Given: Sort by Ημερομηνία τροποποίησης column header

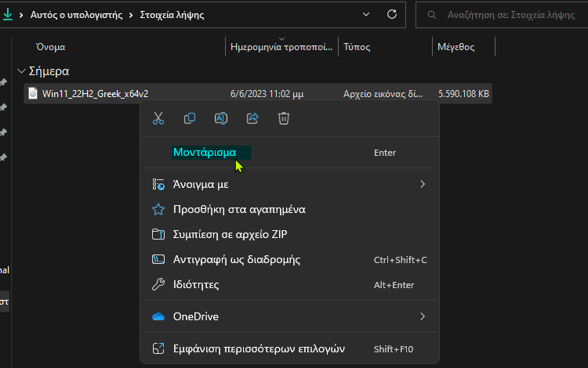Looking at the screenshot, I should tap(281, 47).
